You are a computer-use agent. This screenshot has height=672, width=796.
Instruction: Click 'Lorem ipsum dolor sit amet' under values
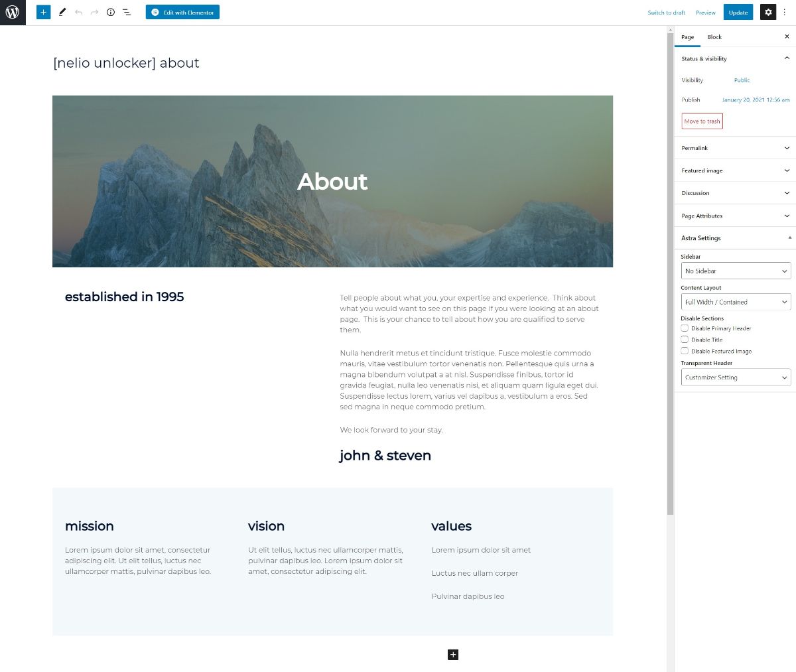tap(481, 550)
